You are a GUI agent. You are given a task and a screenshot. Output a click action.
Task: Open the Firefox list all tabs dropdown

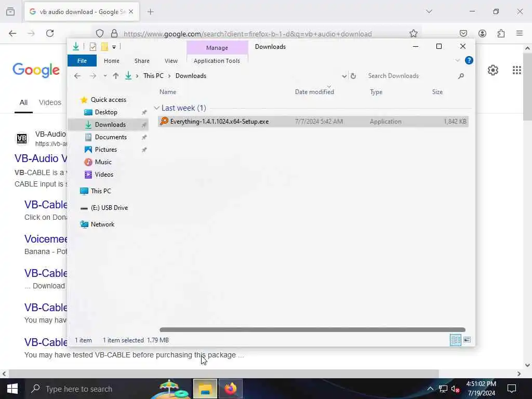pyautogui.click(x=429, y=11)
